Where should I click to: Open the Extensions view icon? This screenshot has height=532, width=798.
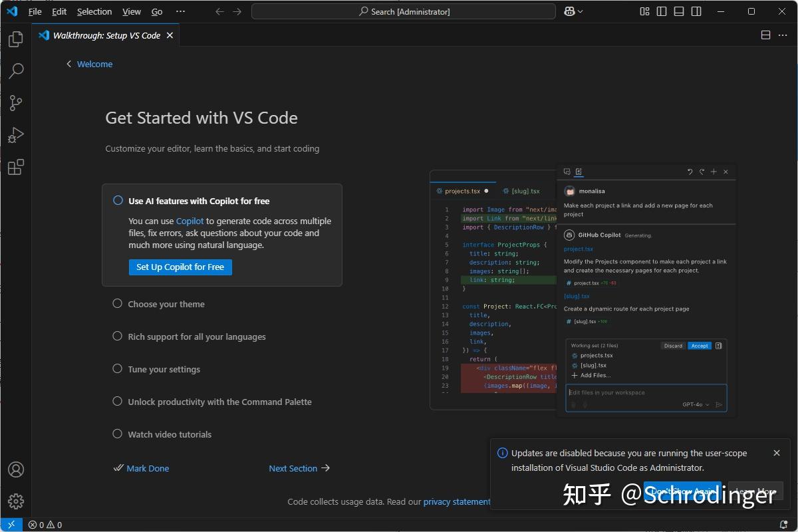click(x=15, y=167)
